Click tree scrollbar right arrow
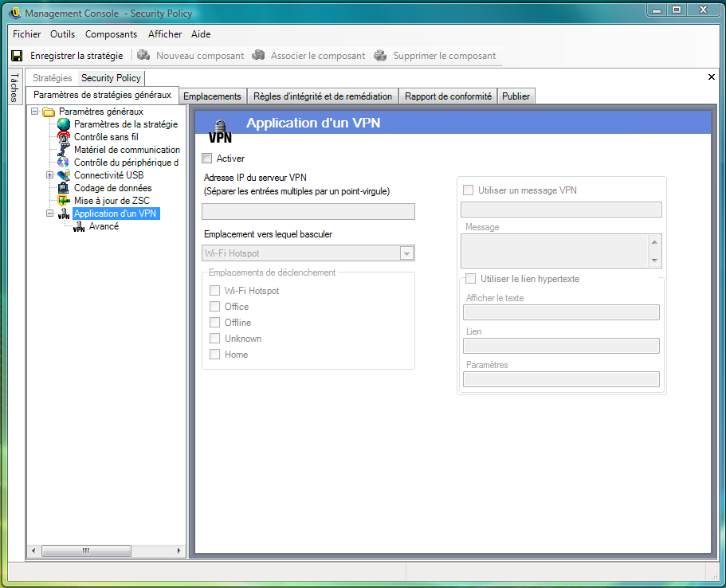 coord(179,551)
